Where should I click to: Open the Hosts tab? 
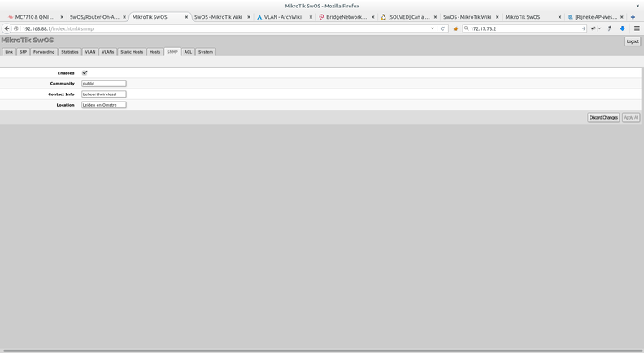[154, 52]
